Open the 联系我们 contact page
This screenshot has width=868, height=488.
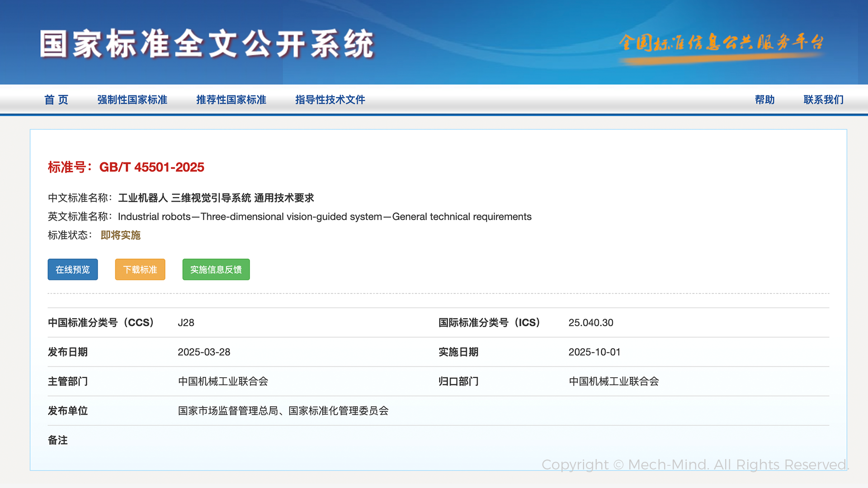point(823,100)
